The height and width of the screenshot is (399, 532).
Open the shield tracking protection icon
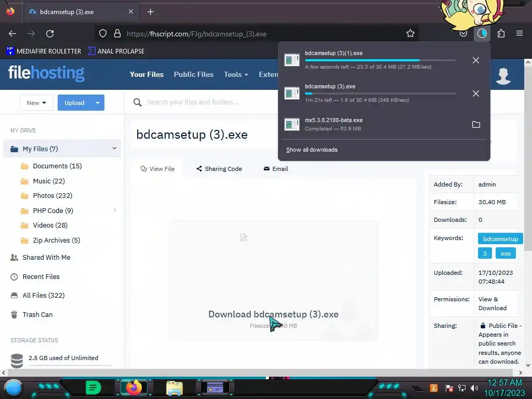pyautogui.click(x=103, y=34)
